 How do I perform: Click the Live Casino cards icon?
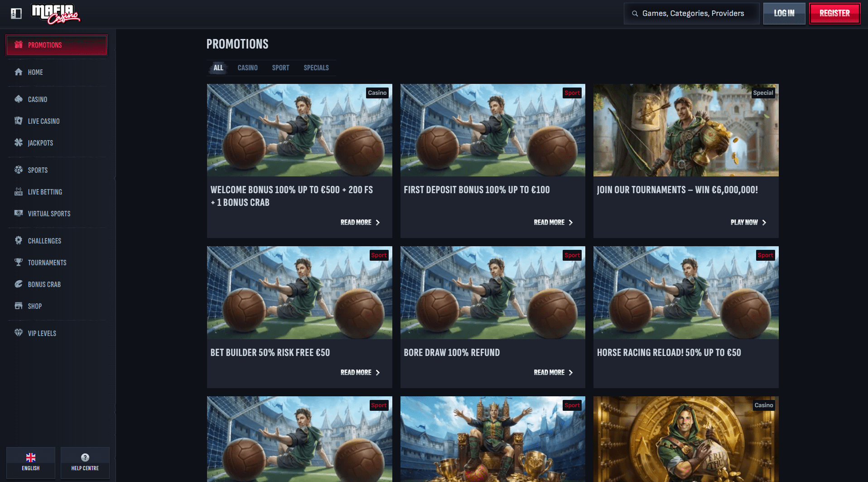click(x=19, y=121)
